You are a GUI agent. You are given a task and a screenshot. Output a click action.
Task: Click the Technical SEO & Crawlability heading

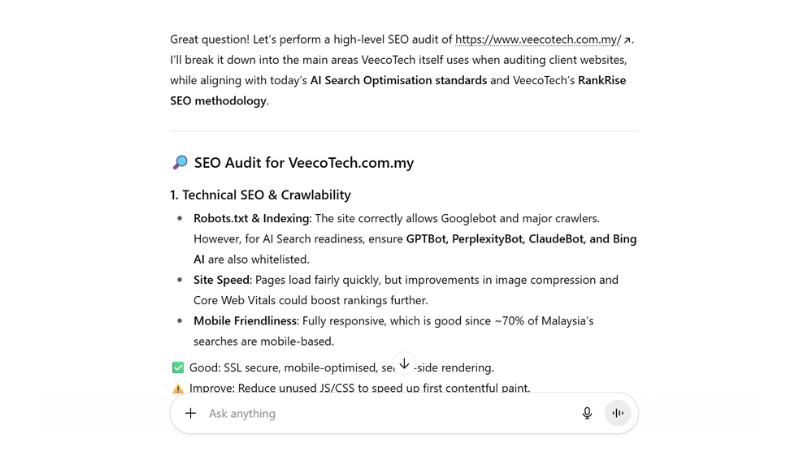pyautogui.click(x=260, y=195)
